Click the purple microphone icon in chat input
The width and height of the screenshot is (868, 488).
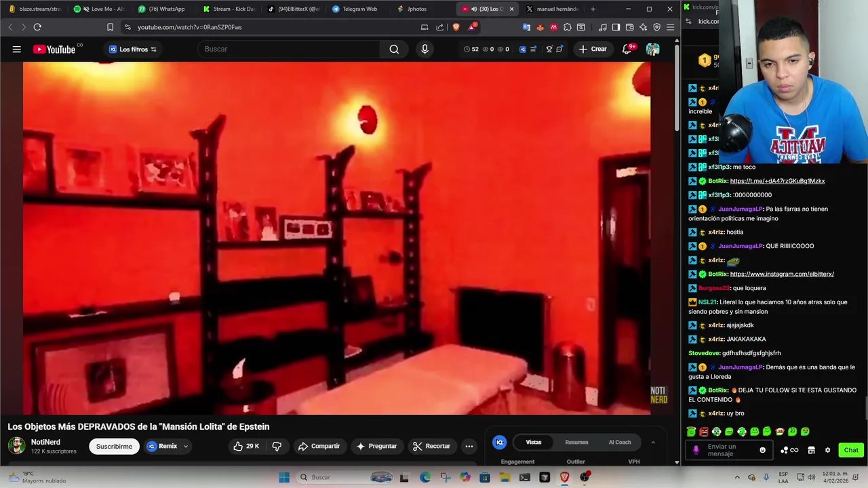pyautogui.click(x=696, y=450)
